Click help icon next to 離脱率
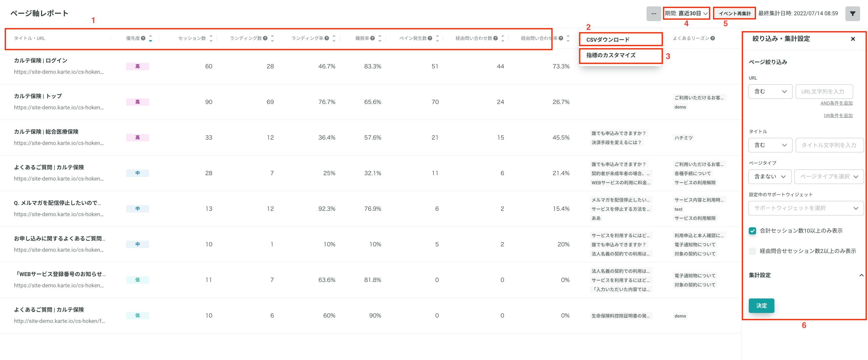 coord(372,38)
